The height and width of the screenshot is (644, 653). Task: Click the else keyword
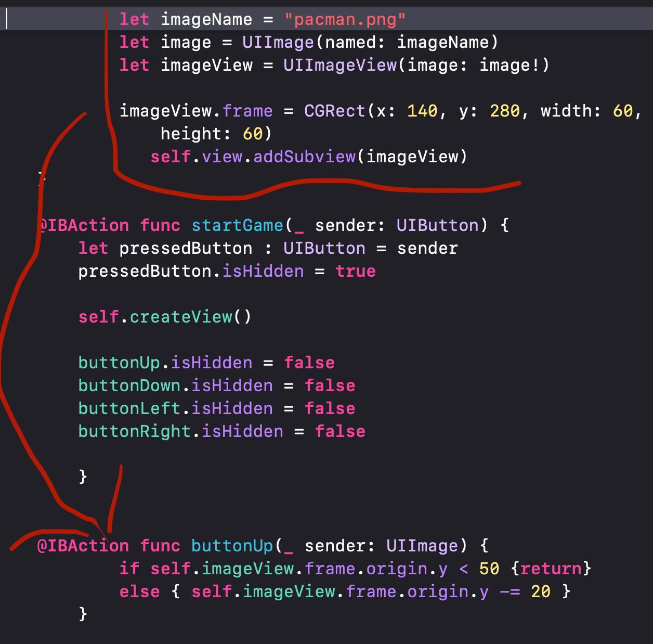point(139,591)
